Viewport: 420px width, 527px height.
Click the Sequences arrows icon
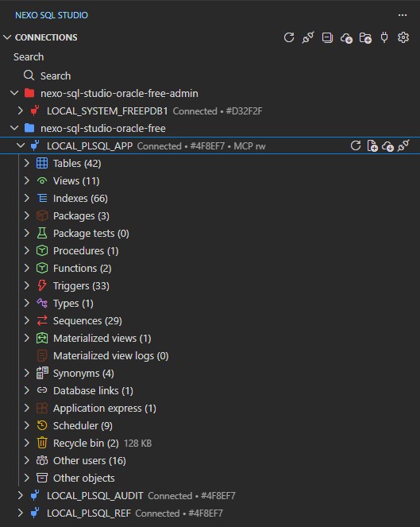click(42, 320)
